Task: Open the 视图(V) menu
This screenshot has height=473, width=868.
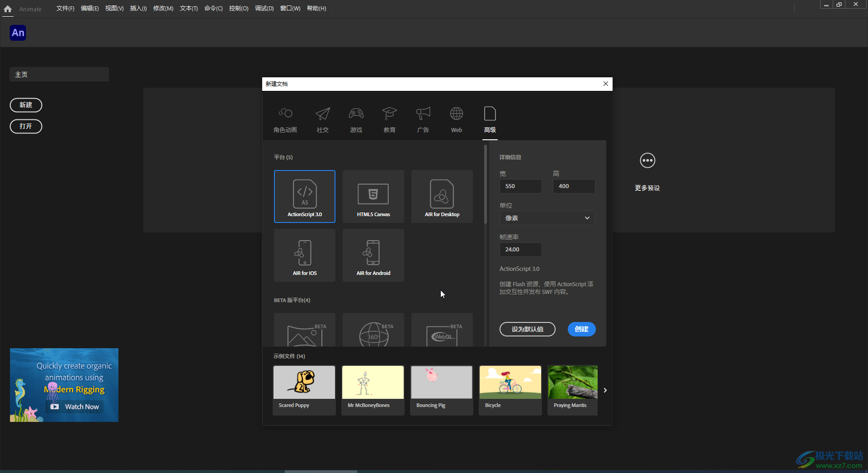Action: tap(114, 9)
